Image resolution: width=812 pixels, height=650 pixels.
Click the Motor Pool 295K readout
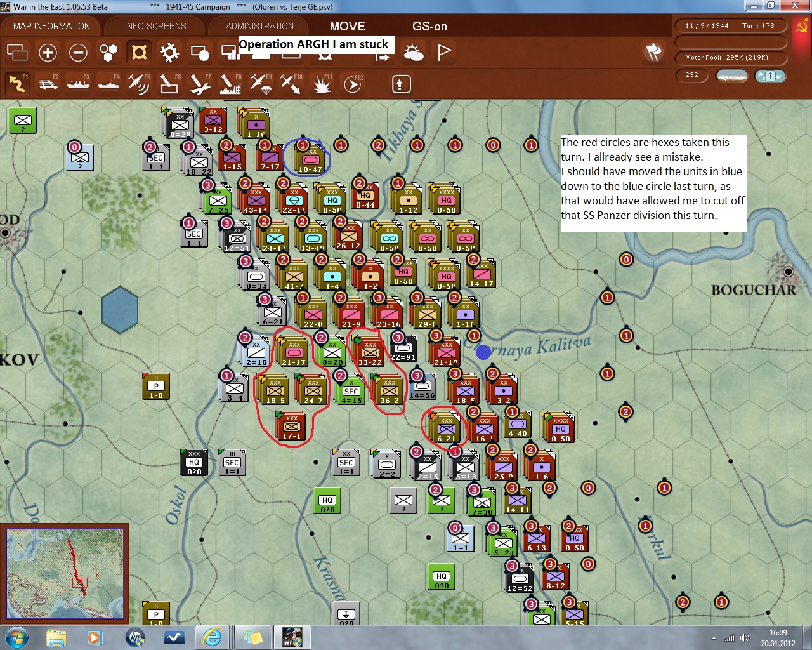click(731, 58)
